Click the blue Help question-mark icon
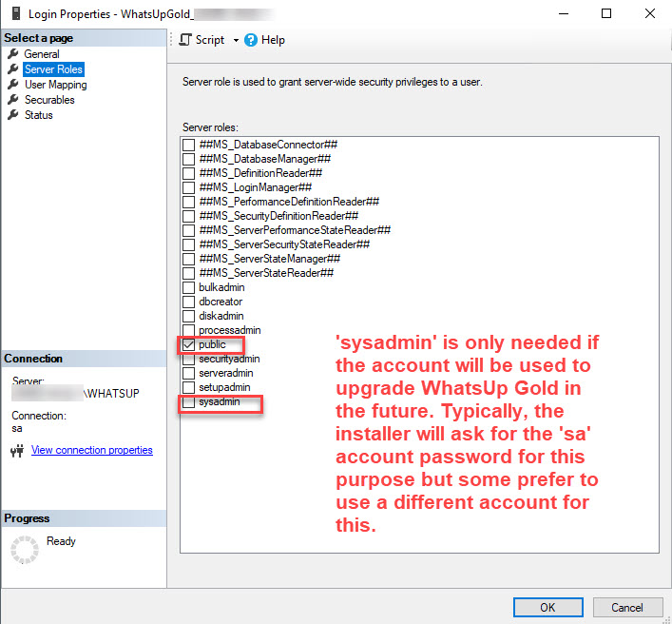Image resolution: width=672 pixels, height=624 pixels. (251, 40)
